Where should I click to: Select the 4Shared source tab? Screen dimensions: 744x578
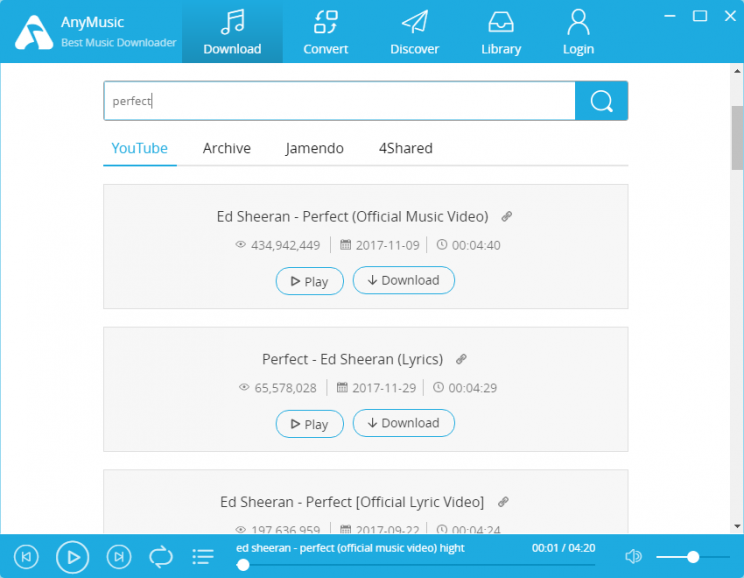point(406,148)
